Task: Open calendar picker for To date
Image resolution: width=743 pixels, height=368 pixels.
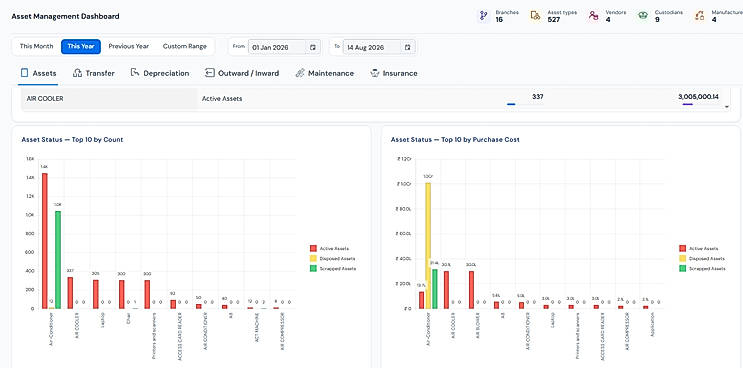Action: tap(408, 47)
